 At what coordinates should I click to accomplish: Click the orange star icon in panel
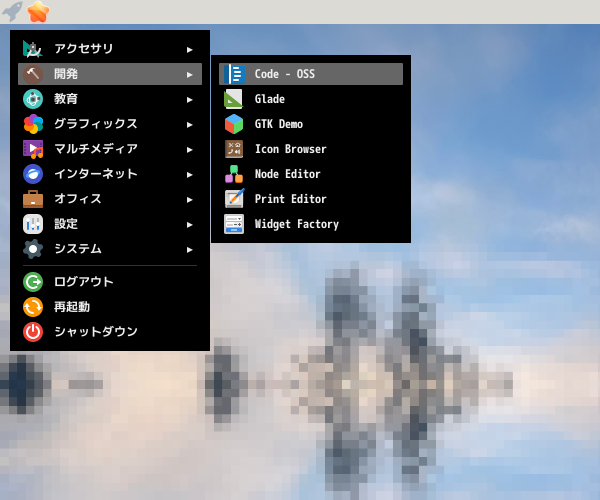pos(38,11)
